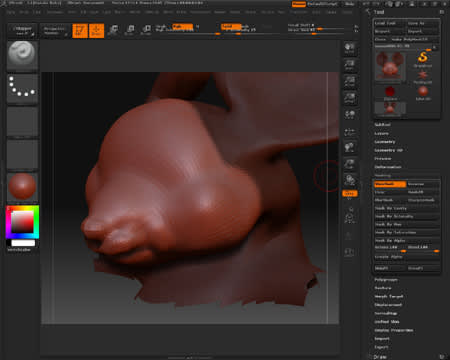Click MaskAll button
The image size is (450, 360).
click(x=423, y=192)
